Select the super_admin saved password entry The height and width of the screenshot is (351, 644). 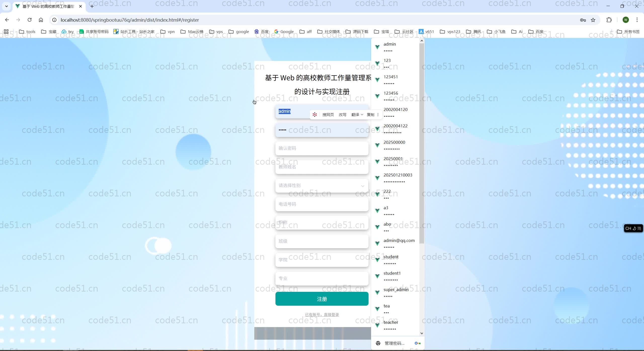coord(396,292)
